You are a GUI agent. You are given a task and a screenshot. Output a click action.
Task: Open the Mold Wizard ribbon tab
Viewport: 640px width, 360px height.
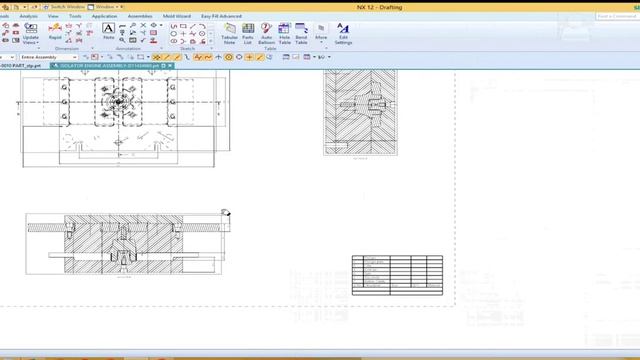click(177, 16)
